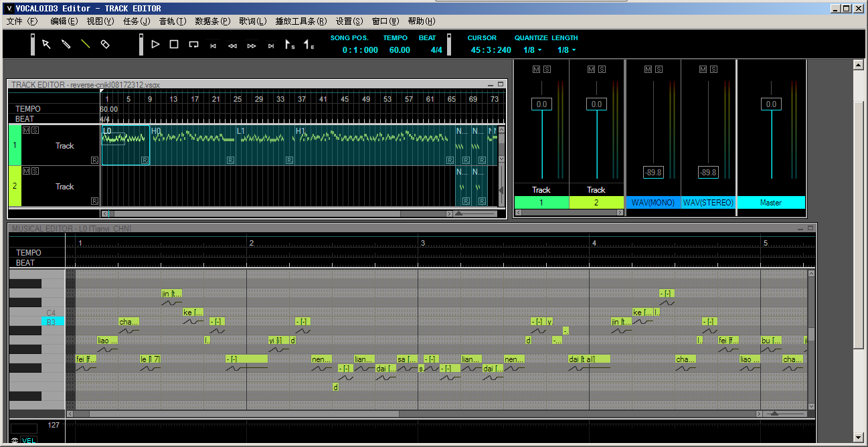Select the yellow line tool
The height and width of the screenshot is (447, 868).
(85, 44)
